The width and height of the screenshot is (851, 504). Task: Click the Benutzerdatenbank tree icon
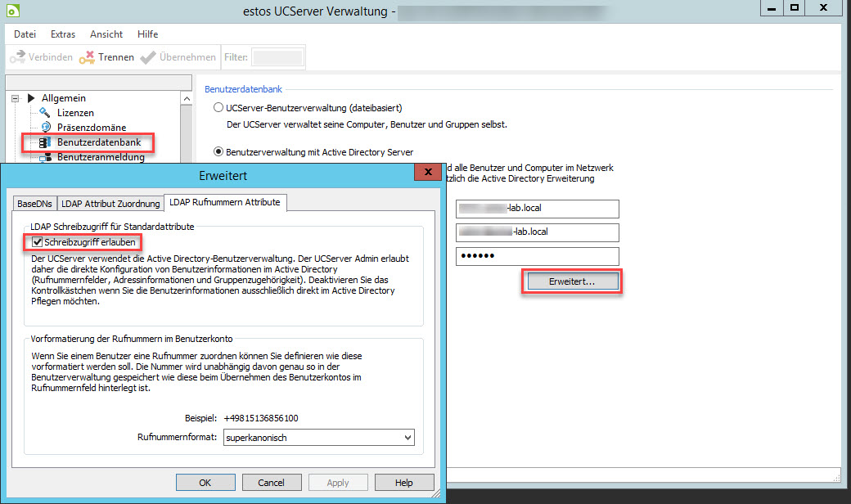pos(45,142)
